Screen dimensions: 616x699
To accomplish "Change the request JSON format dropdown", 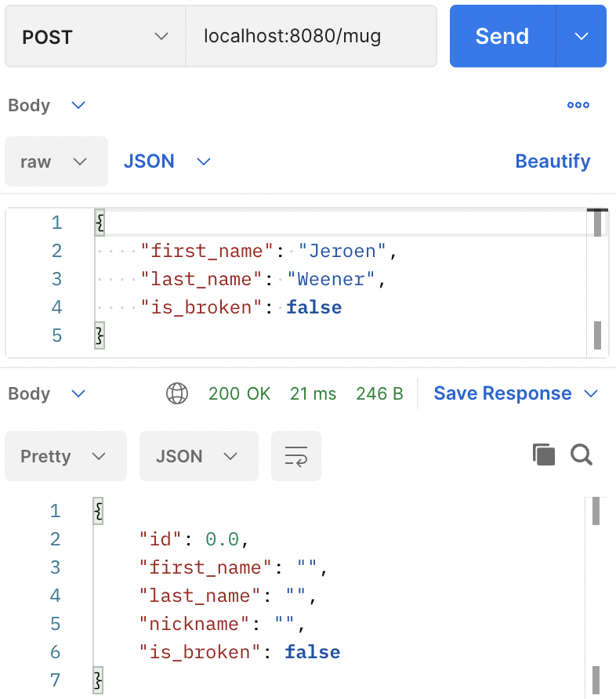I will 167,161.
